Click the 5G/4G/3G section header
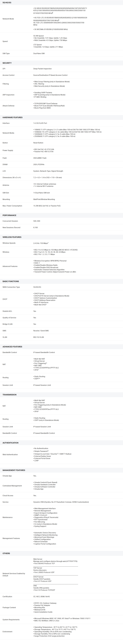 pos(7,3)
